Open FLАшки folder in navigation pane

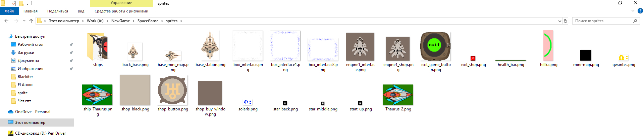tap(25, 85)
